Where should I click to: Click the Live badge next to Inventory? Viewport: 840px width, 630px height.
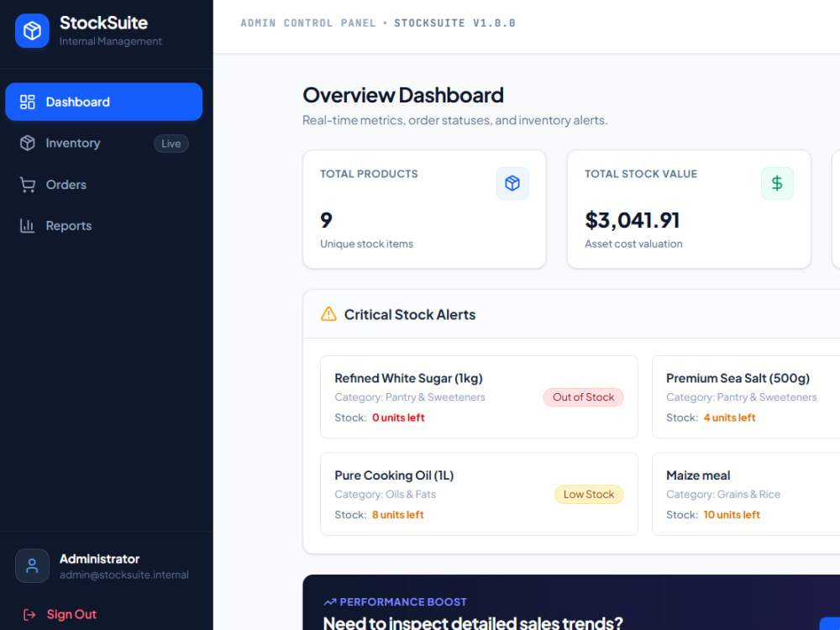pos(171,144)
